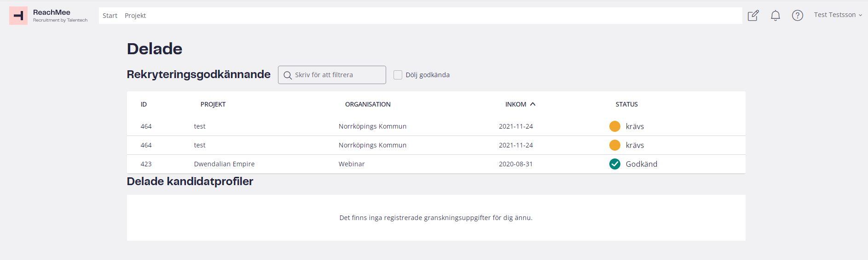Sort the table by ID column

(144, 104)
